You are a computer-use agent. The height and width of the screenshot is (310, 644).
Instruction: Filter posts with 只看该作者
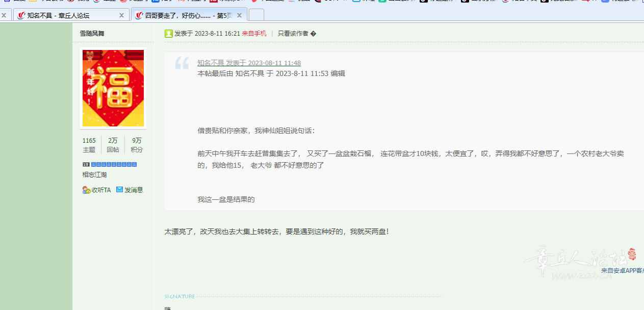(x=293, y=34)
